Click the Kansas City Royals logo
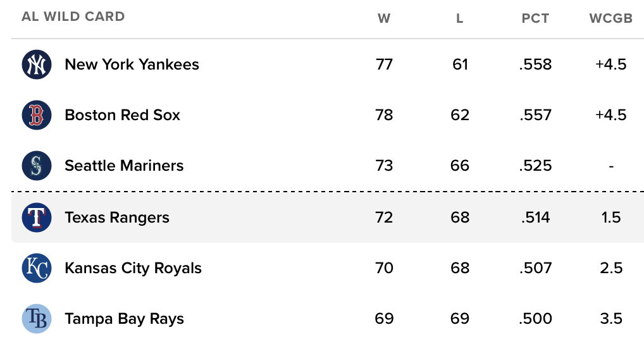Screen dimensions: 644x344 tap(36, 268)
